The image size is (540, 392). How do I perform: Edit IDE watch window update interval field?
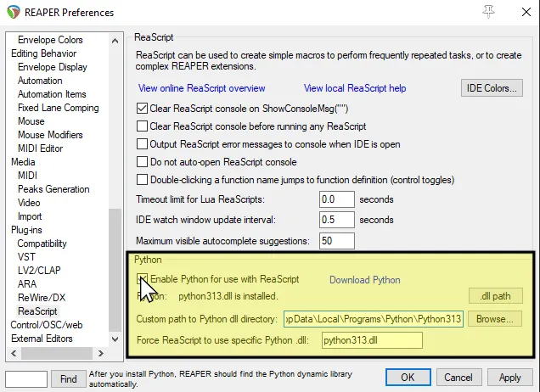tap(336, 220)
